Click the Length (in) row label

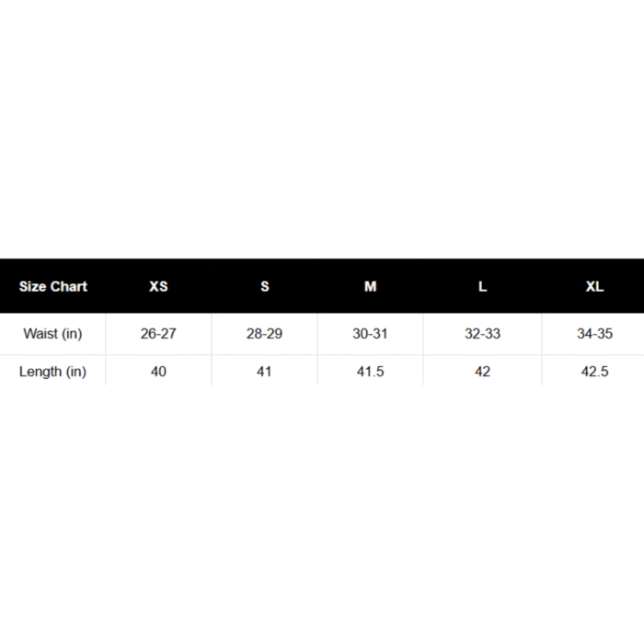click(52, 372)
